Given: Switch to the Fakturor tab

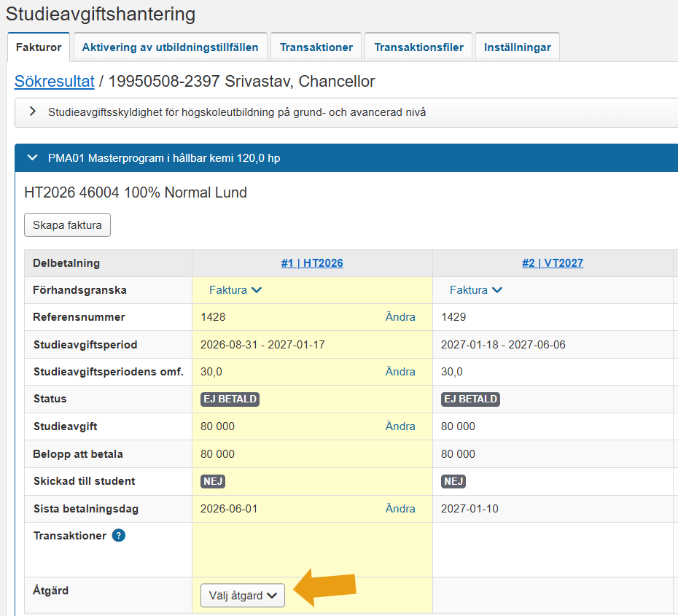Looking at the screenshot, I should (x=39, y=47).
